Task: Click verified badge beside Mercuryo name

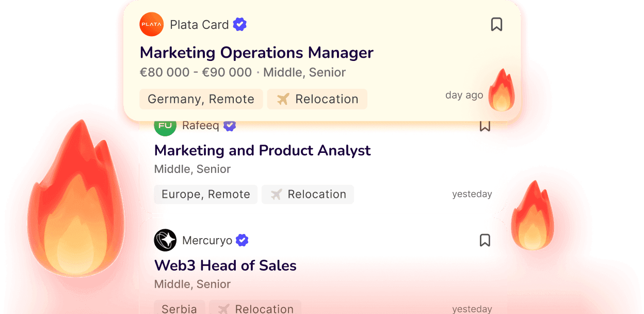Action: click(x=242, y=240)
